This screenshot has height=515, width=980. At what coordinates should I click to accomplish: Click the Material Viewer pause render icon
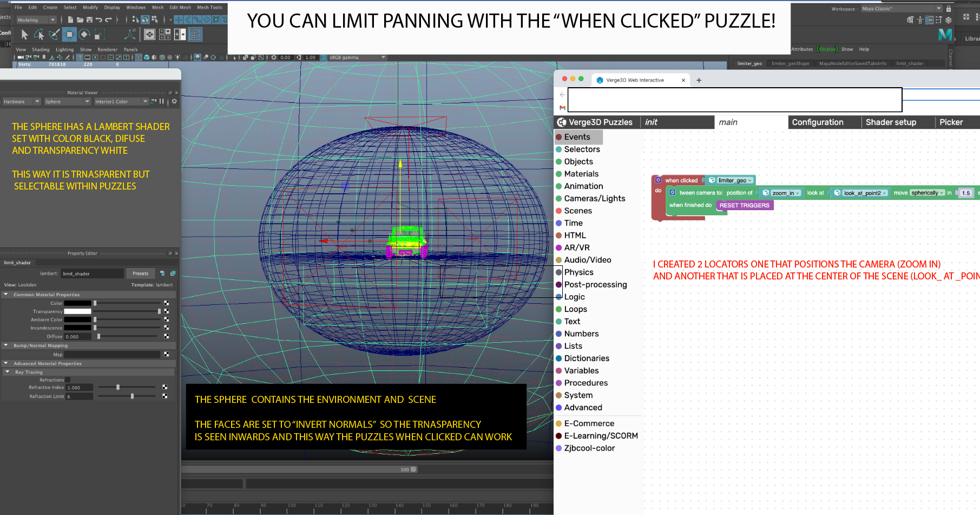point(161,101)
